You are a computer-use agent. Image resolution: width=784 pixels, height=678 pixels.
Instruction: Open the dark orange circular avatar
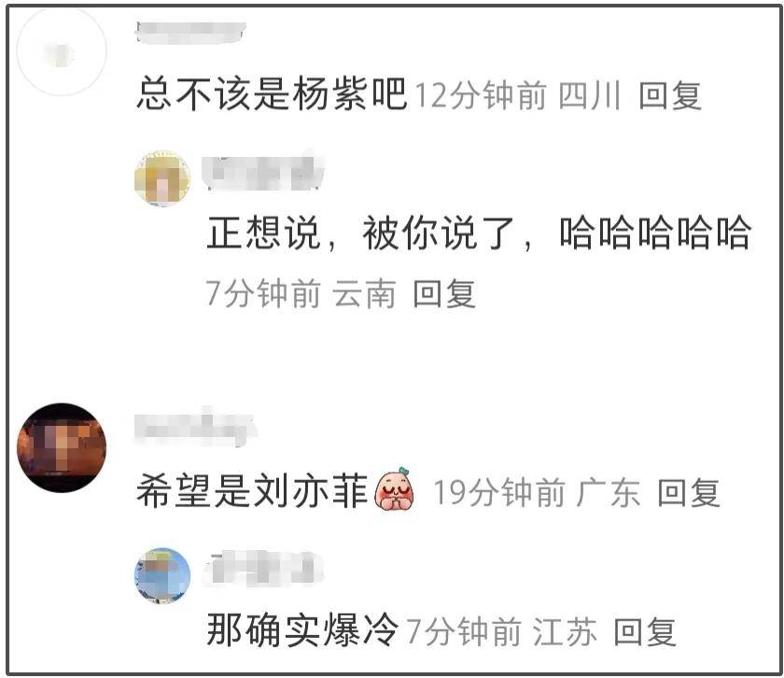click(x=62, y=446)
